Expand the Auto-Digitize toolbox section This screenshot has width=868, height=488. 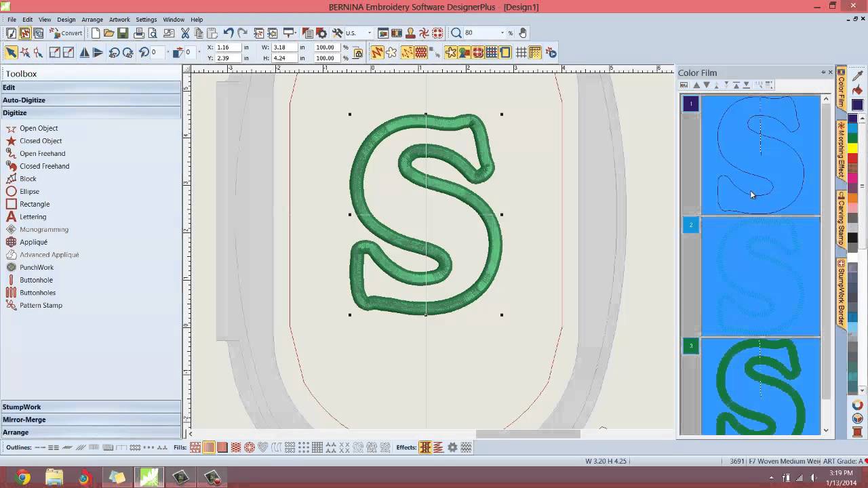(x=91, y=100)
